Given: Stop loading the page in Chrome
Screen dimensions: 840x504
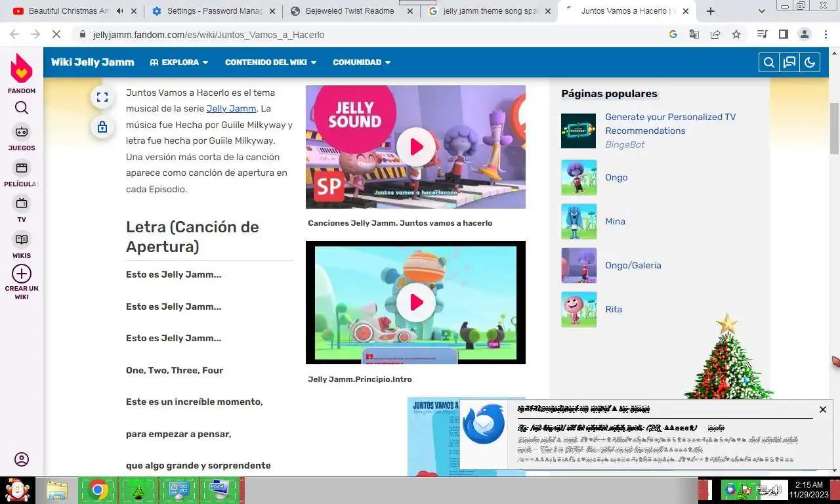Looking at the screenshot, I should point(57,34).
